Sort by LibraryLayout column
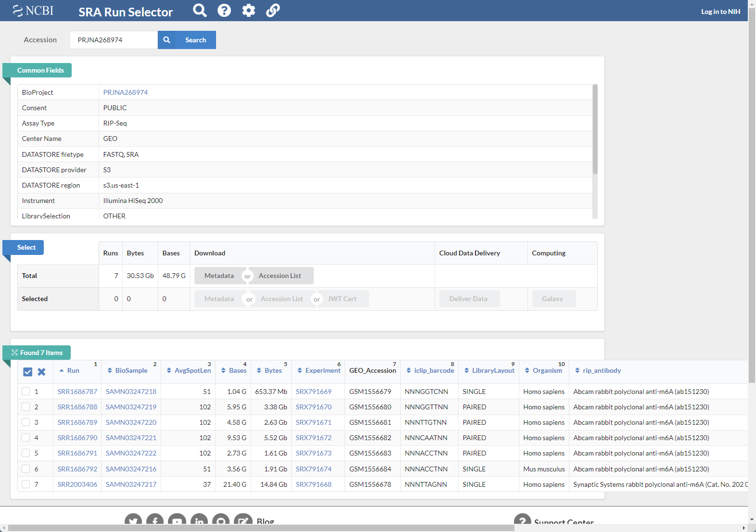 [489, 370]
